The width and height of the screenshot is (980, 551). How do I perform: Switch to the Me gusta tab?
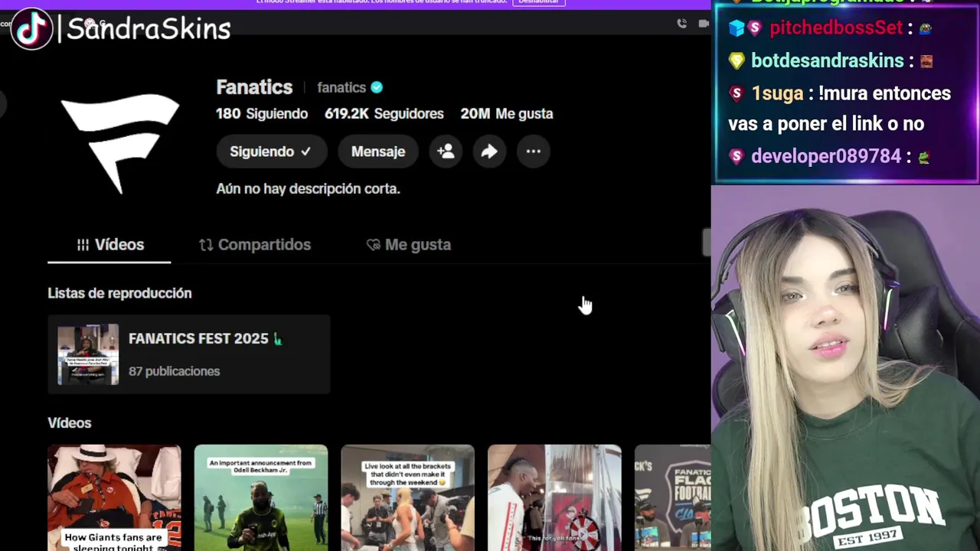(409, 245)
